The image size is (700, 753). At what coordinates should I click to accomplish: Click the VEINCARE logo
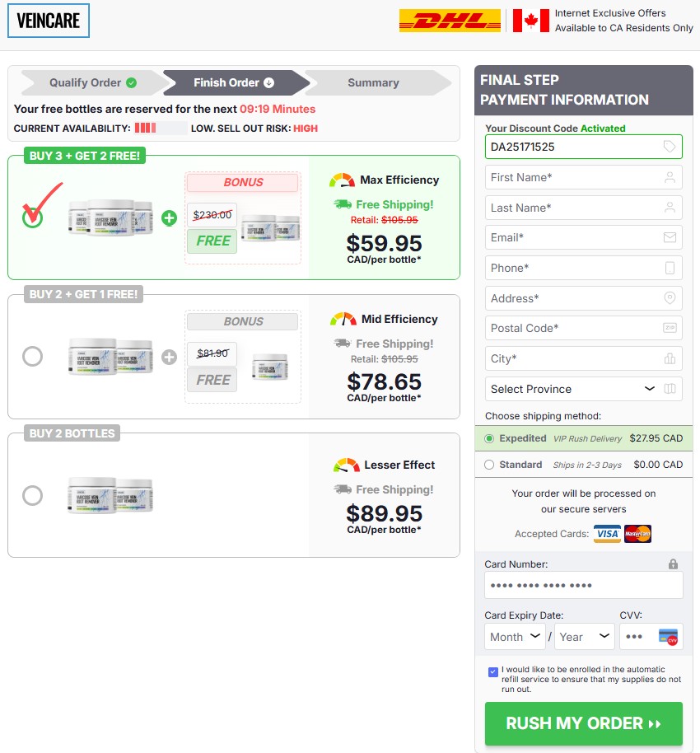pyautogui.click(x=49, y=21)
